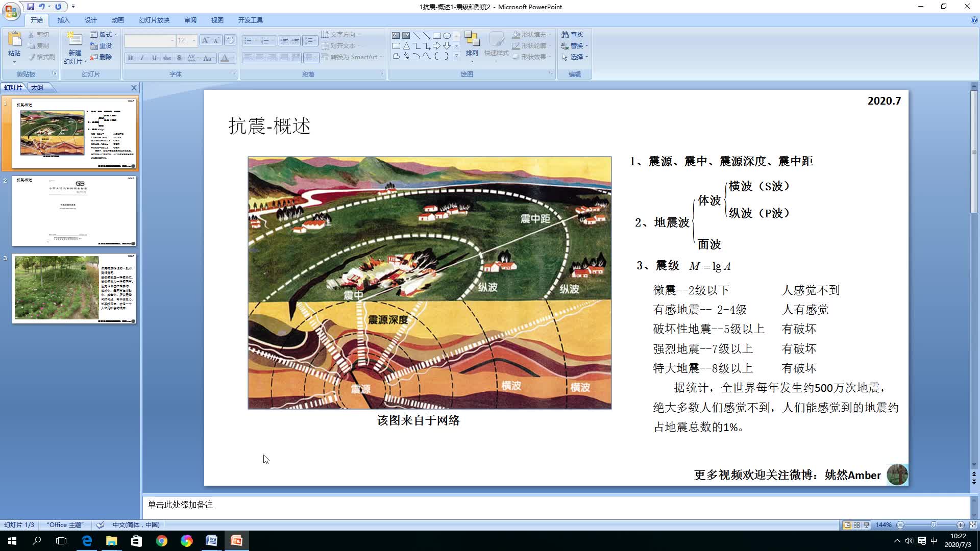Open the Insert (插入) ribbon tab
The width and height of the screenshot is (980, 551).
pyautogui.click(x=63, y=20)
